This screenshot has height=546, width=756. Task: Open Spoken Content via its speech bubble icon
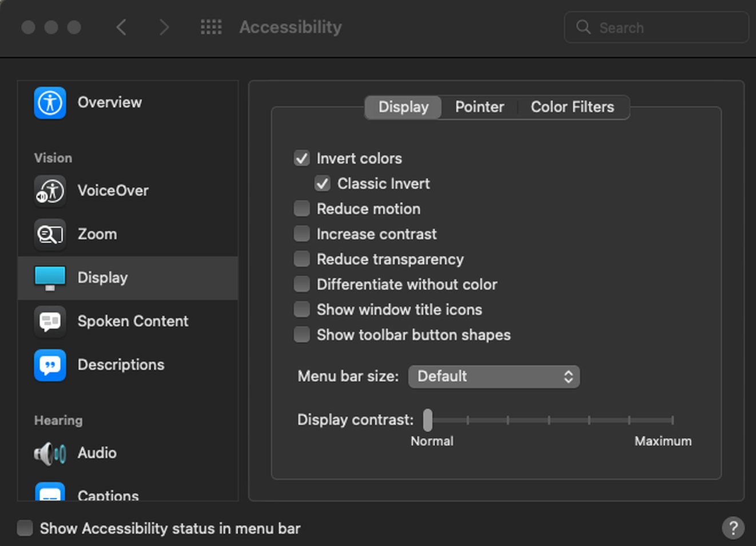(x=50, y=322)
